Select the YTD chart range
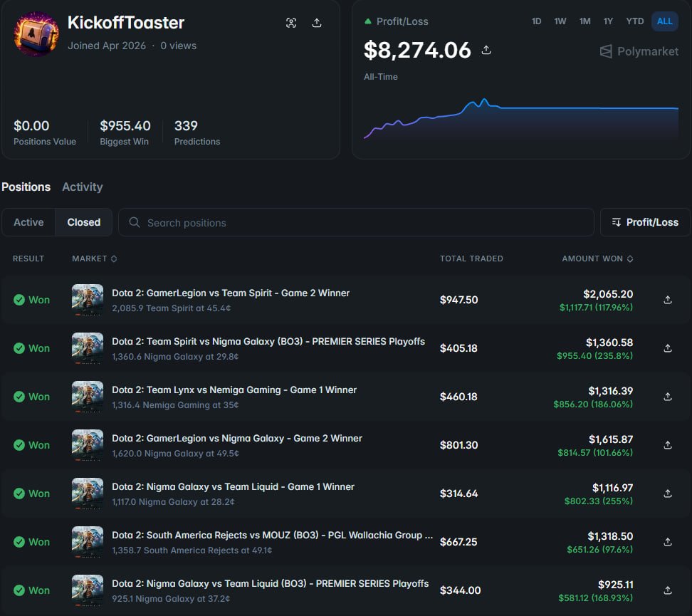This screenshot has width=692, height=616. [x=634, y=21]
